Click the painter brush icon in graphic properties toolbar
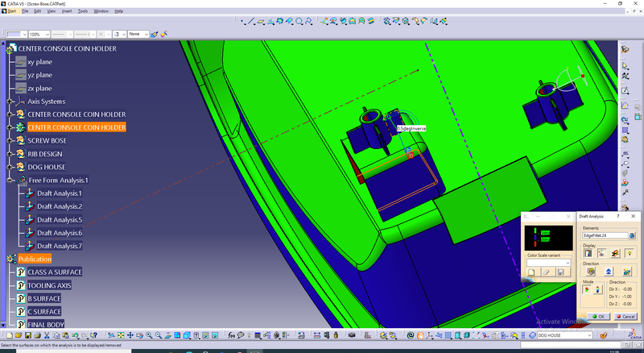 [164, 35]
